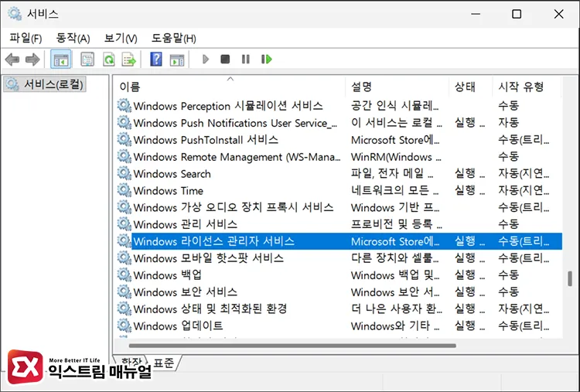Click 실행 status of Windows 업데이트 row
The width and height of the screenshot is (580, 392).
[469, 326]
